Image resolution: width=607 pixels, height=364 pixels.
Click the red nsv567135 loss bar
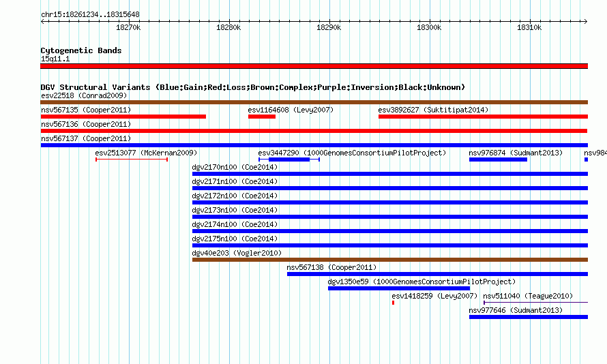click(x=123, y=117)
